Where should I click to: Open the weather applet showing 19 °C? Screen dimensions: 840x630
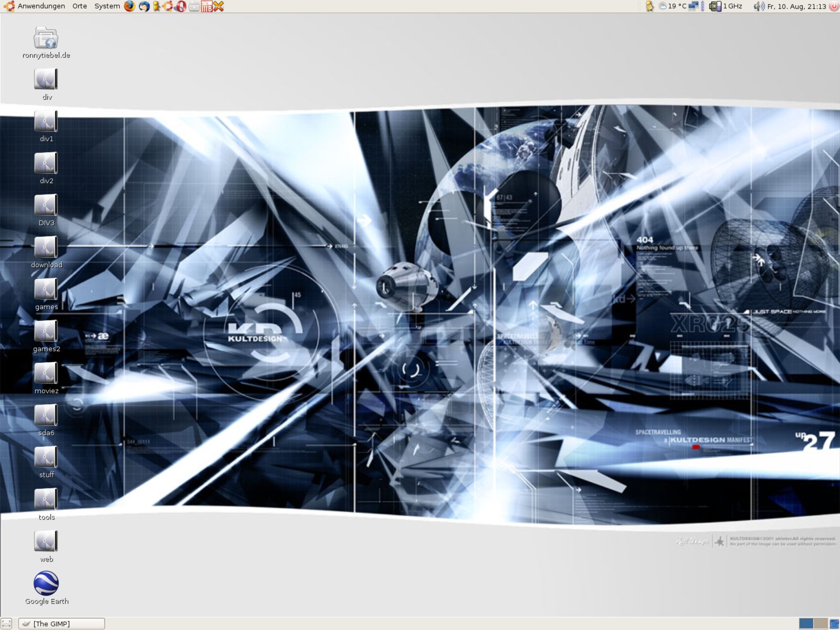tap(673, 6)
